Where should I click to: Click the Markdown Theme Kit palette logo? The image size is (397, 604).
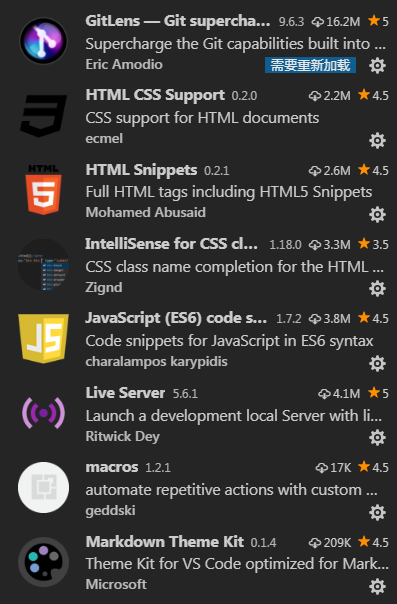point(44,562)
